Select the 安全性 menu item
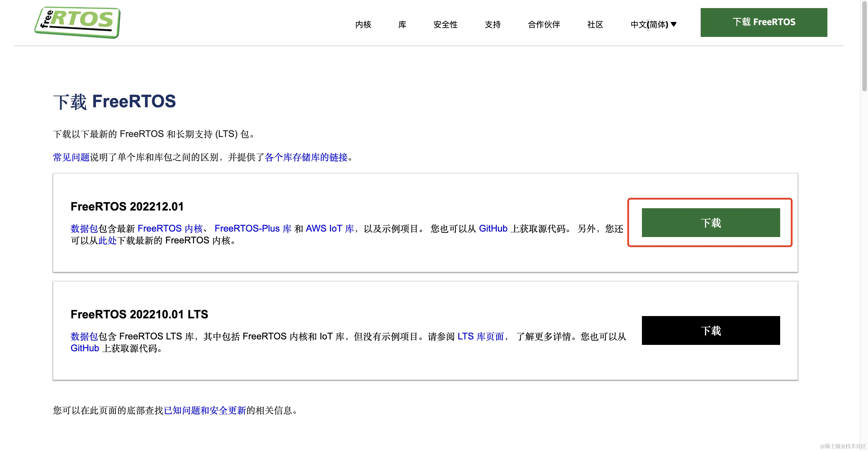The width and height of the screenshot is (868, 451). tap(445, 24)
